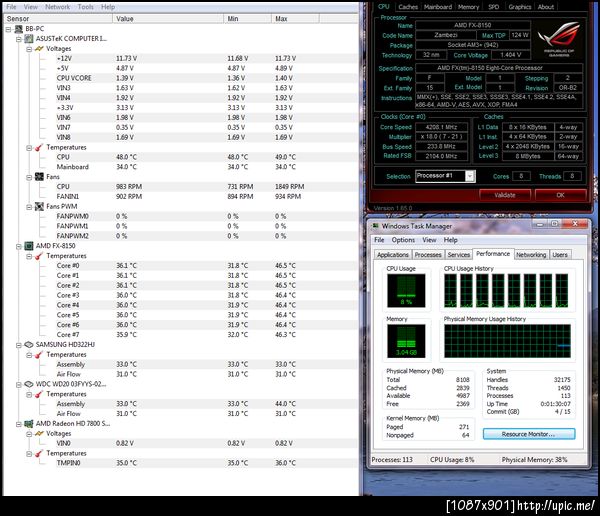This screenshot has width=600, height=516.
Task: Collapse the AMD FX-8150 node
Action: (18, 246)
